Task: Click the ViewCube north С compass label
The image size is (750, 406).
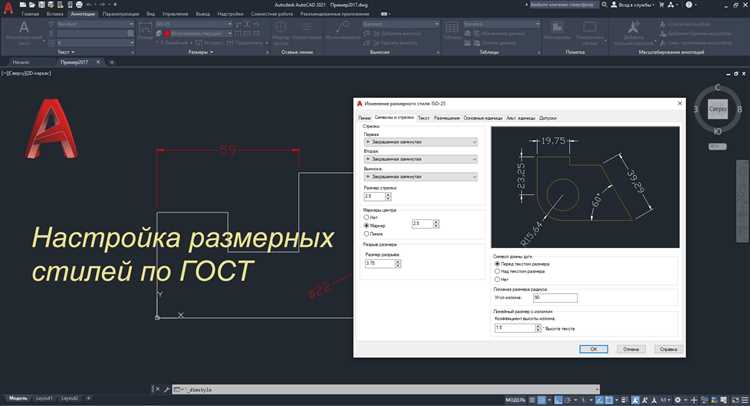Action: tap(717, 88)
